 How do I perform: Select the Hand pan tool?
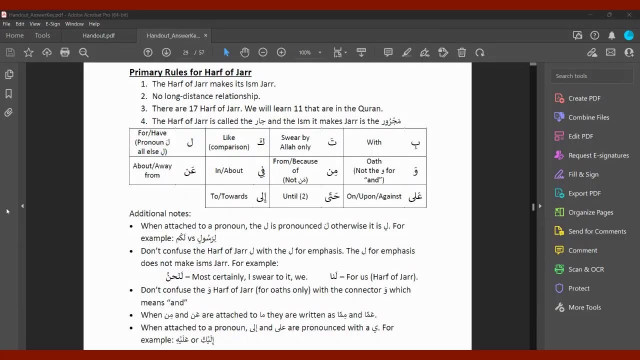(x=244, y=52)
